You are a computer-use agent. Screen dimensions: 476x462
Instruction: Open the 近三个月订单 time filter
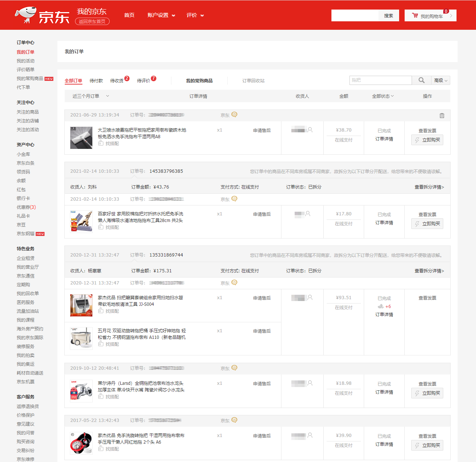coord(90,96)
